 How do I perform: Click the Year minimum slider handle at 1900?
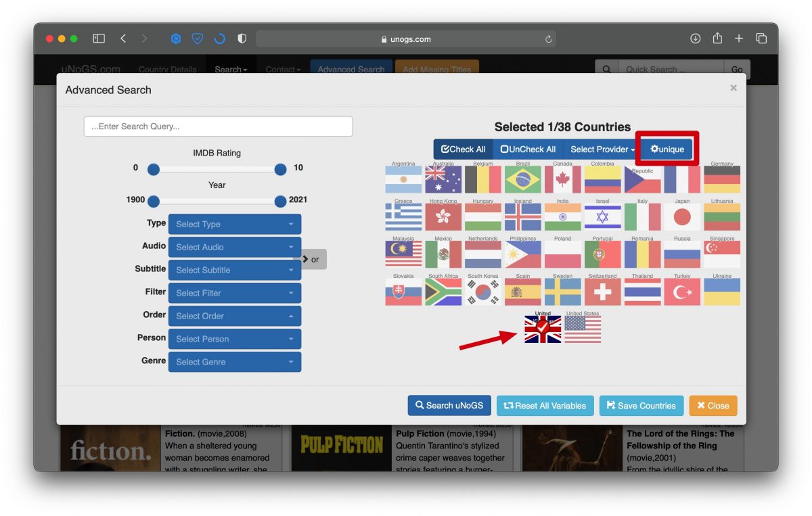pyautogui.click(x=154, y=201)
